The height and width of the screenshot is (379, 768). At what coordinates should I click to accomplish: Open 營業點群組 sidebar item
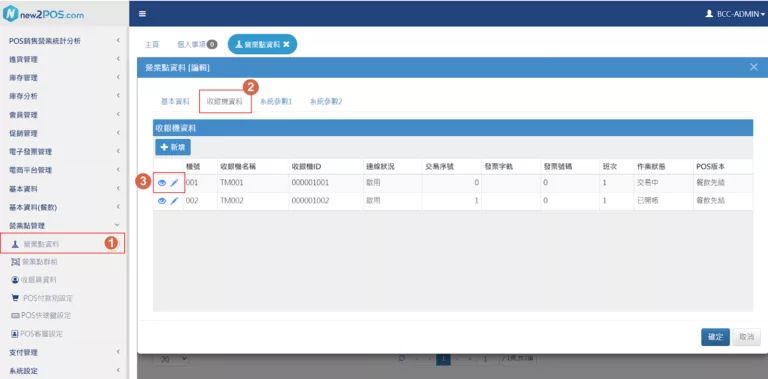tap(34, 262)
